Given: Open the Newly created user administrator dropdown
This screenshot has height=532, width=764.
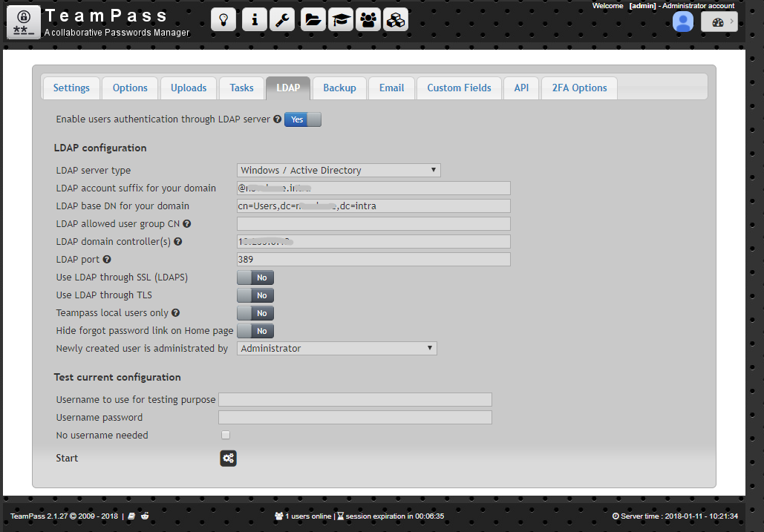Looking at the screenshot, I should (x=336, y=348).
